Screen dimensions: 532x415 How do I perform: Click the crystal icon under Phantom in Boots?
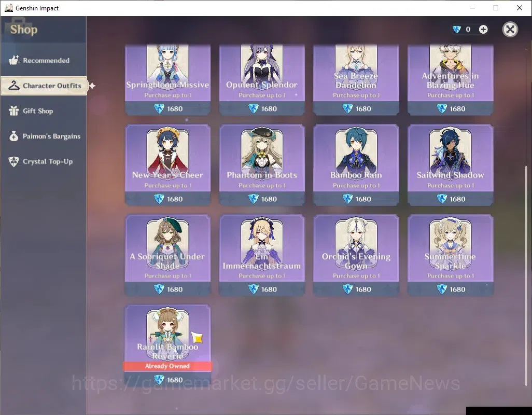tap(254, 199)
